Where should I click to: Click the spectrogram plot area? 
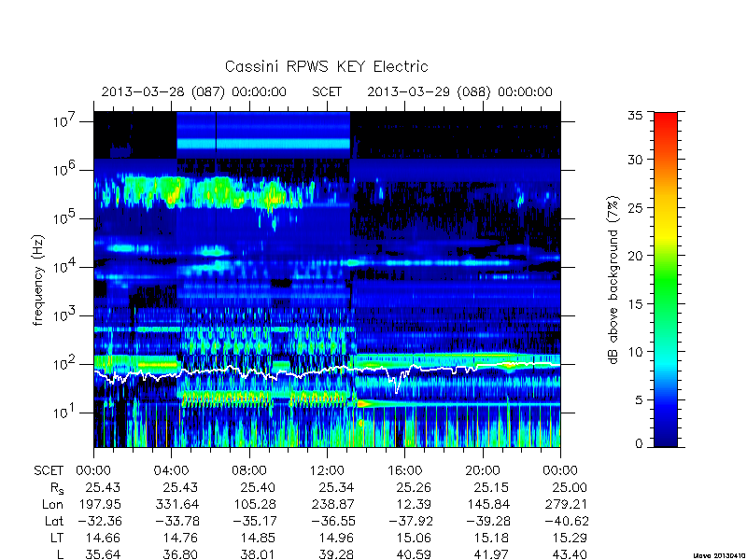(x=327, y=279)
